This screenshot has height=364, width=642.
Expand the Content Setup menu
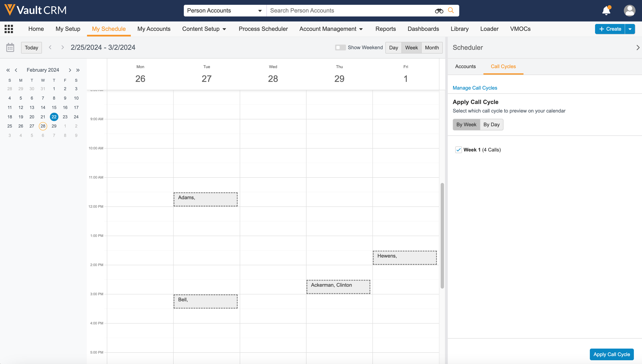(x=204, y=29)
